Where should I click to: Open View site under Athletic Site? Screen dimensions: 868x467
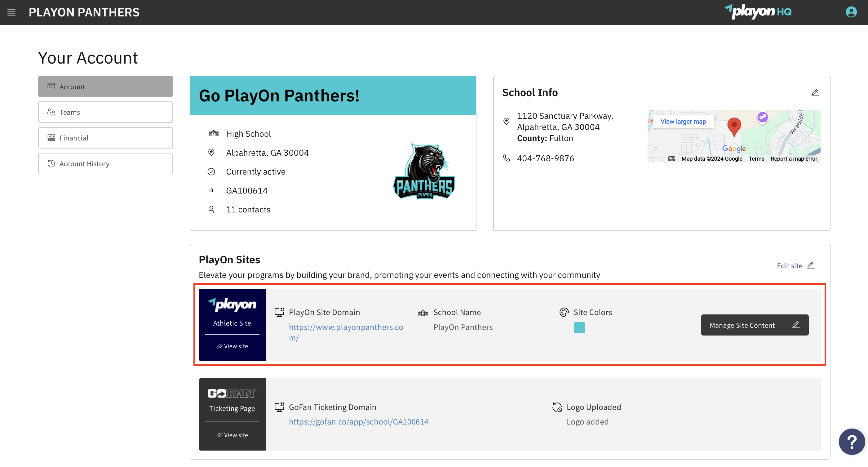[232, 346]
